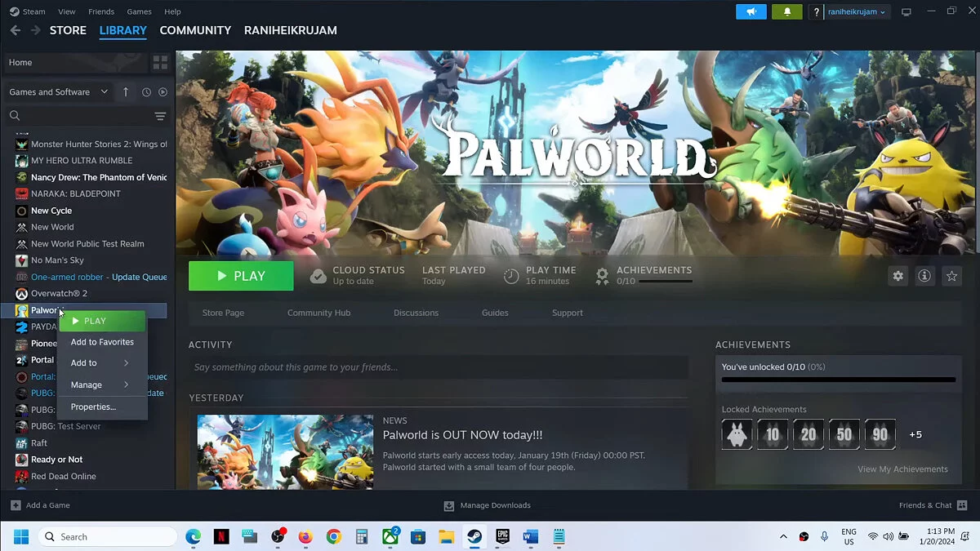
Task: Open Steam announcements megaphone button
Action: [751, 11]
